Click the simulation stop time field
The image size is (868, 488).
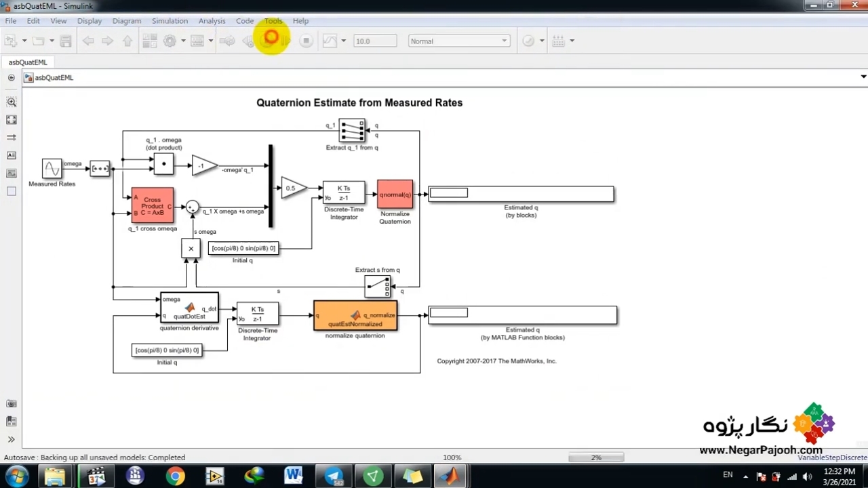coord(374,41)
